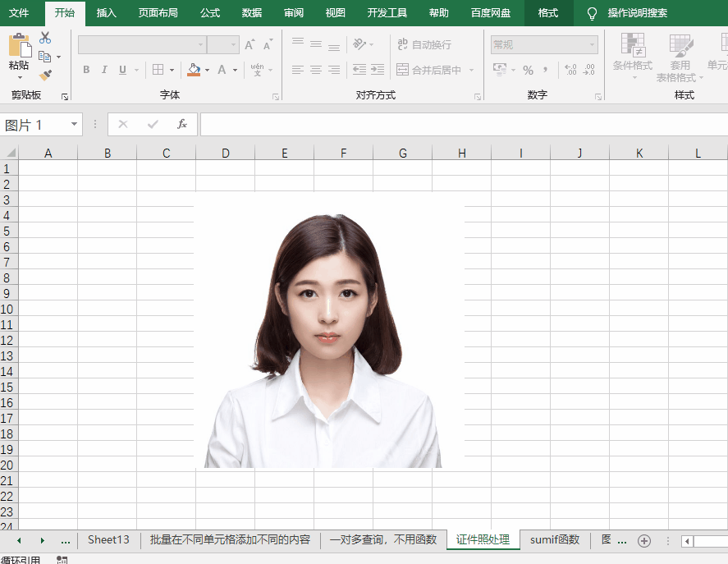Screen dimensions: 728x564
Task: Open the clipboard pane launcher
Action: click(65, 97)
